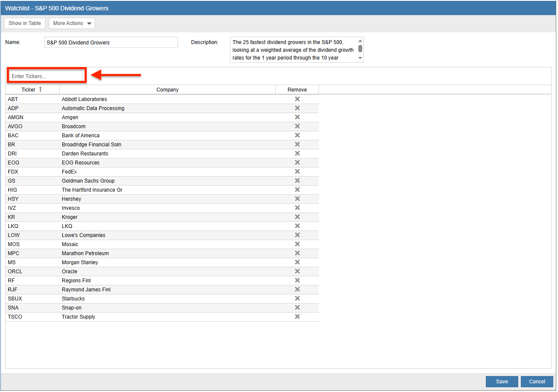
Task: Remove Raymond James Finl row
Action: pyautogui.click(x=297, y=289)
